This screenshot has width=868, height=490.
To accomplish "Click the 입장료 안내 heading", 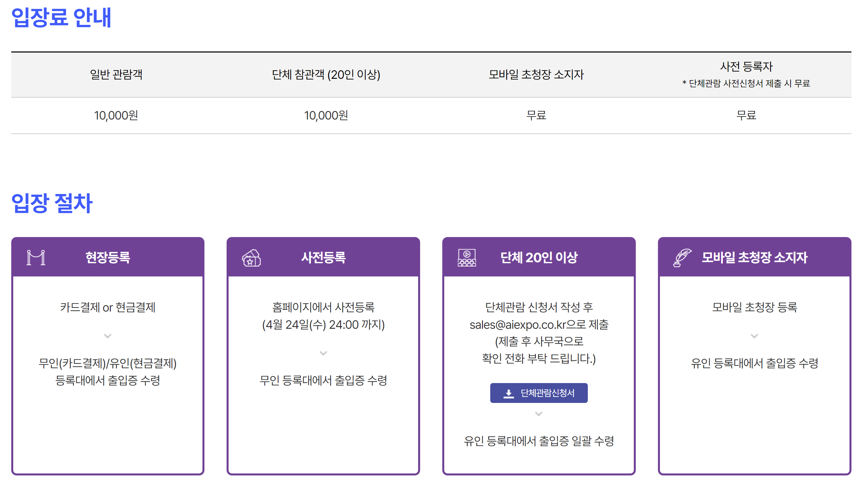I will (x=61, y=18).
